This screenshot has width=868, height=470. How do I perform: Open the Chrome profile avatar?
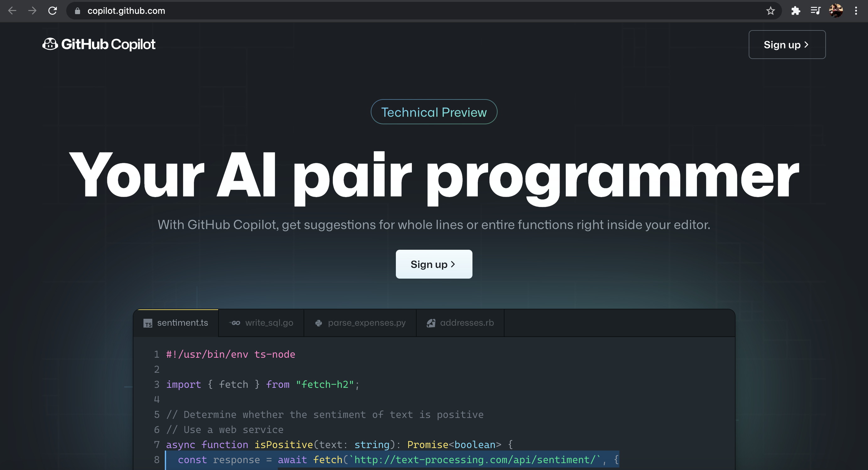836,11
